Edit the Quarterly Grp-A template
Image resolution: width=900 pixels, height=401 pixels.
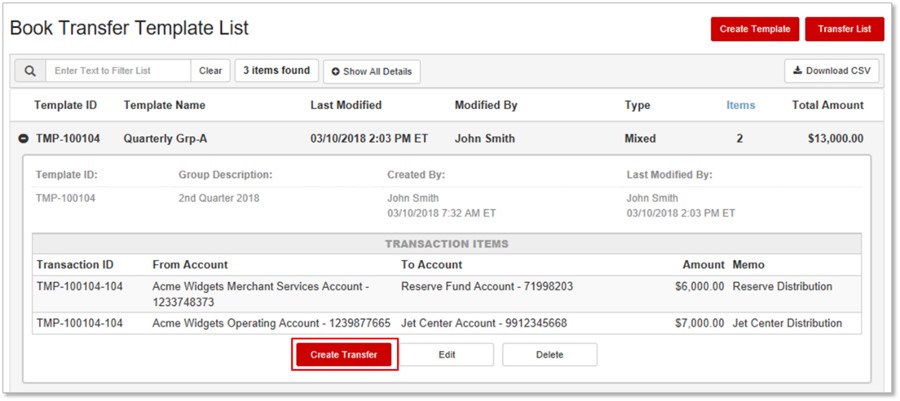pos(447,355)
